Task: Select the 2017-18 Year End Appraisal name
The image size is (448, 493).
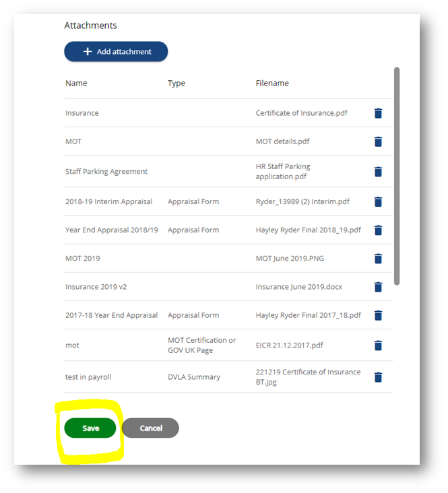Action: (x=112, y=315)
